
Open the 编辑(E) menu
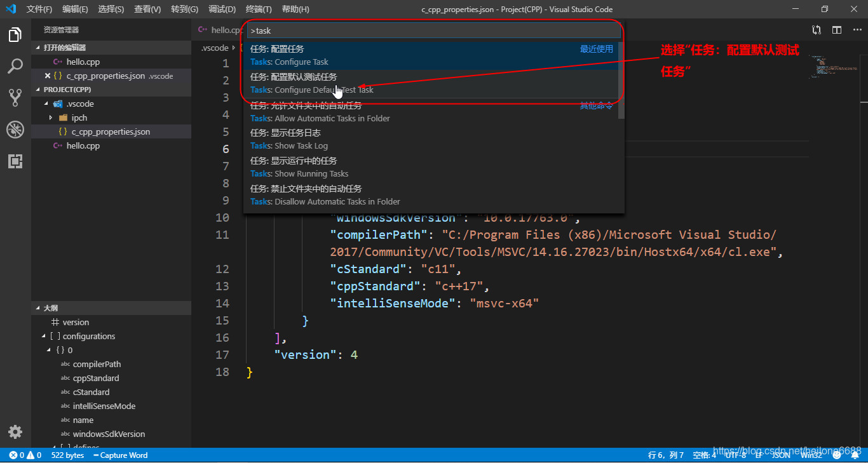[76, 9]
